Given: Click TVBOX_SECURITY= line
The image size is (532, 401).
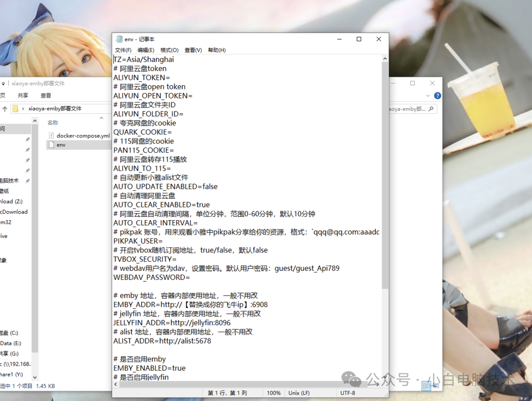Looking at the screenshot, I should pyautogui.click(x=145, y=259).
